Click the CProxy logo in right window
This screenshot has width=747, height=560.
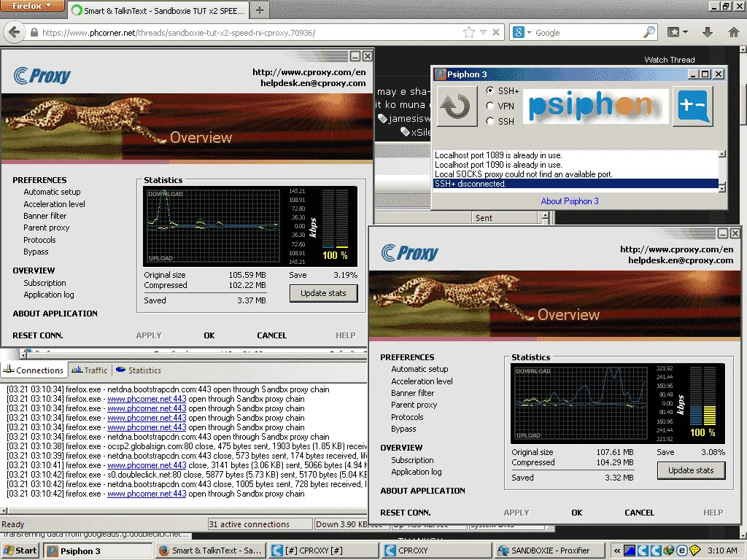click(410, 253)
